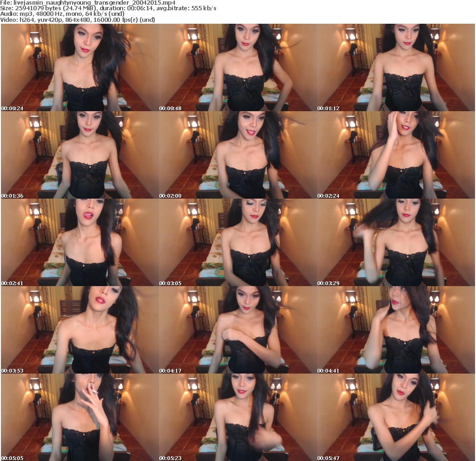The width and height of the screenshot is (476, 461).
Task: Click the 00:05:47 timestamp label
Action: (x=329, y=458)
